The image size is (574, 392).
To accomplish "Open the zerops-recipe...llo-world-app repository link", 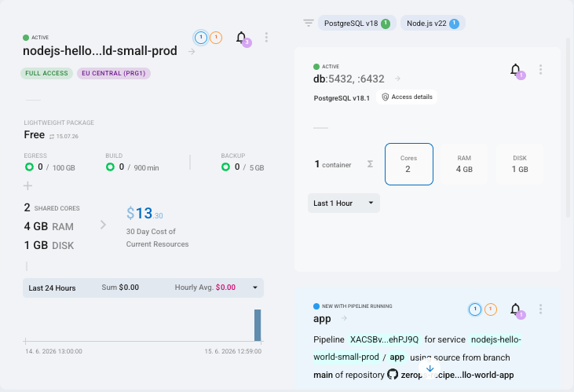I will click(x=457, y=375).
